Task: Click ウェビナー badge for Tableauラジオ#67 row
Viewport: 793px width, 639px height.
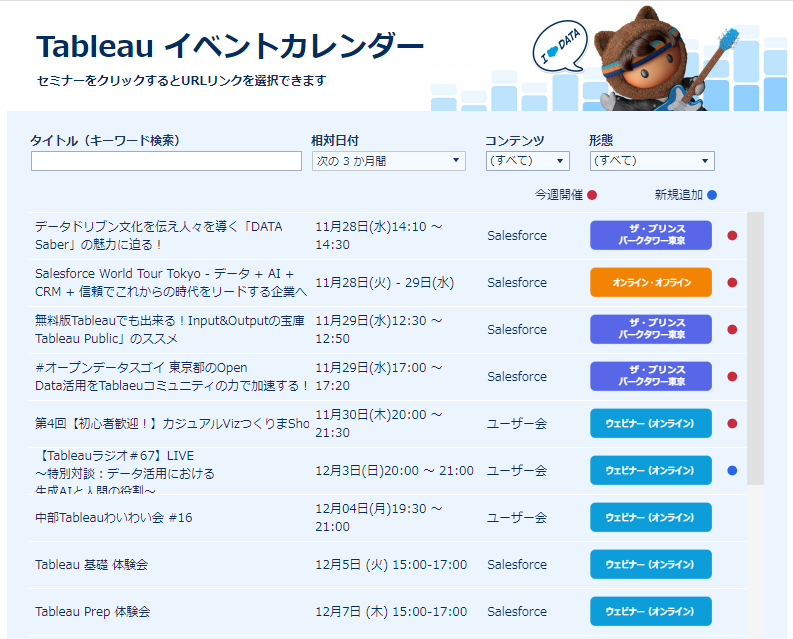Action: [x=651, y=471]
